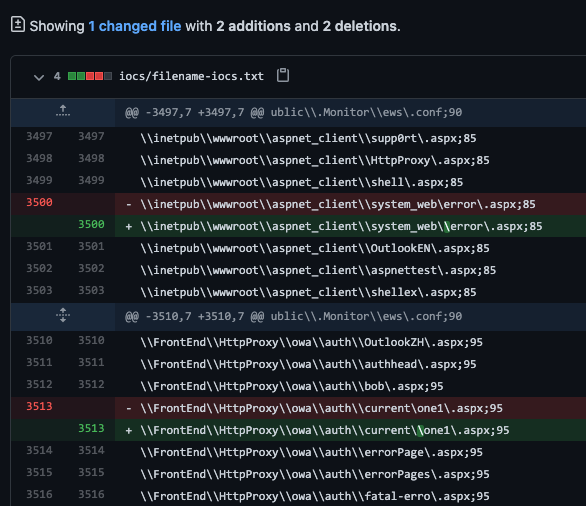The height and width of the screenshot is (506, 586).
Task: Select old line number 3497
Action: [39, 136]
